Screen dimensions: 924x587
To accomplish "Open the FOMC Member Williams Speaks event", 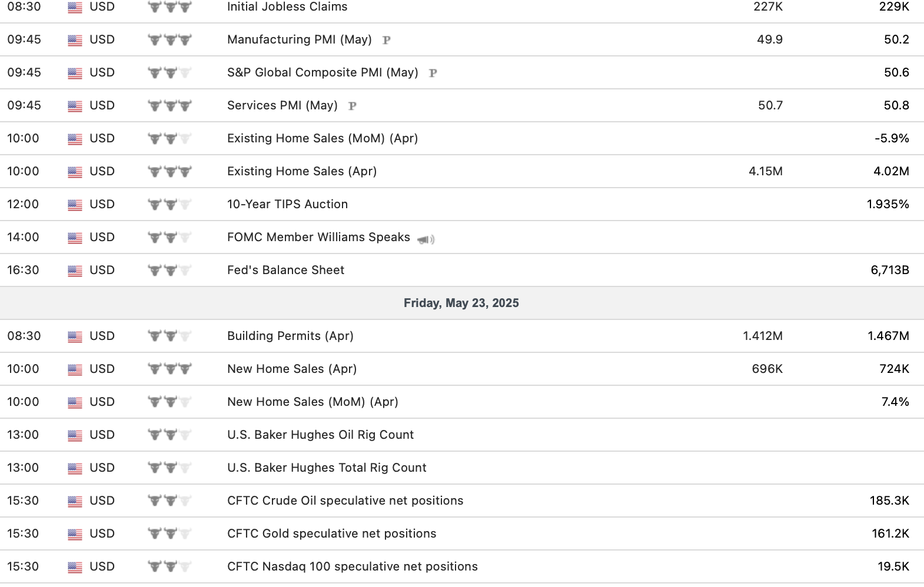I will coord(318,237).
